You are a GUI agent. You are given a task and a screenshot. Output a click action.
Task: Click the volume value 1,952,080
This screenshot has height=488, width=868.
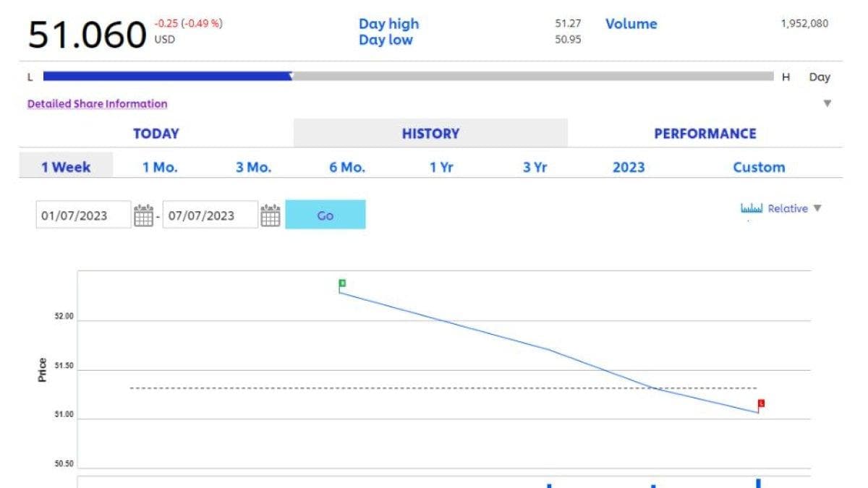click(804, 23)
